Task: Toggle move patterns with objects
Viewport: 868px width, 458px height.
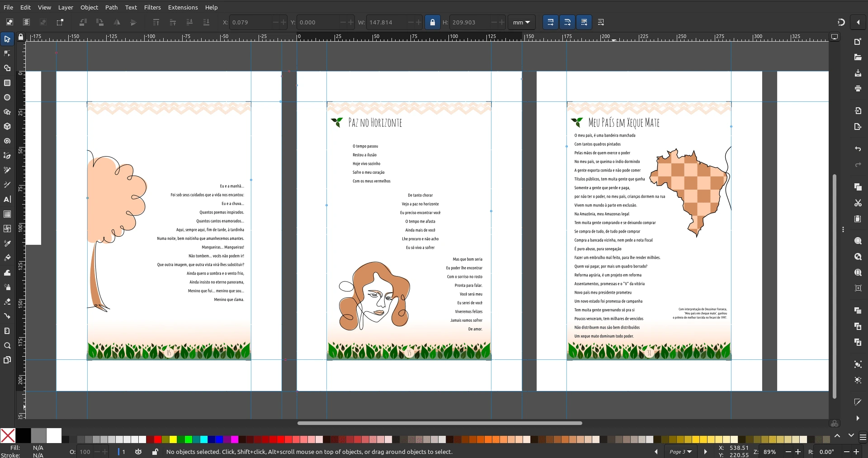Action: (600, 22)
